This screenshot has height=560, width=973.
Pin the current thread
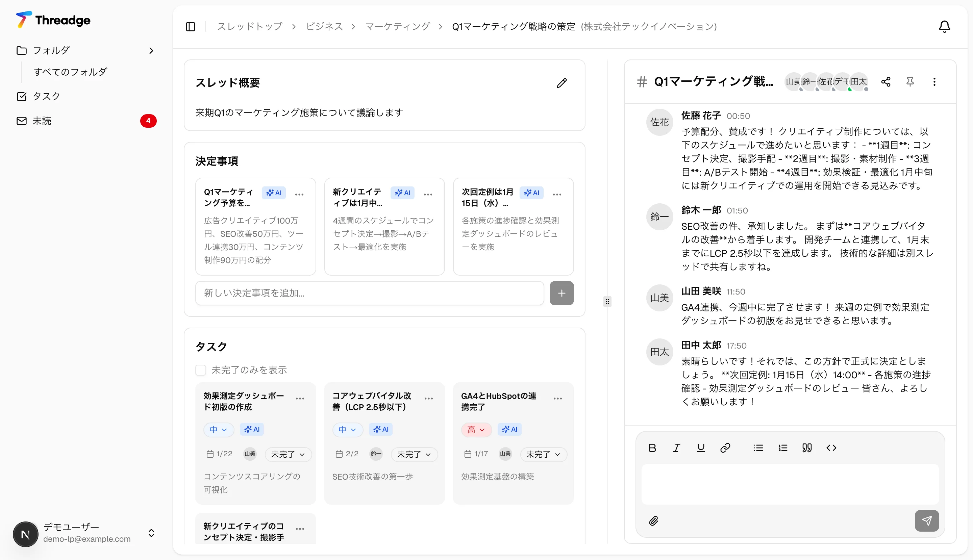[910, 82]
